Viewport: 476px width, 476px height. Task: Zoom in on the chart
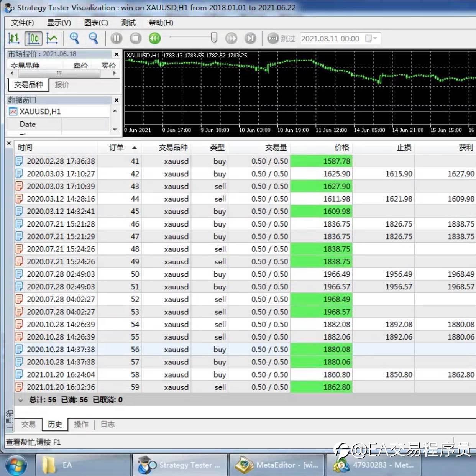click(74, 38)
